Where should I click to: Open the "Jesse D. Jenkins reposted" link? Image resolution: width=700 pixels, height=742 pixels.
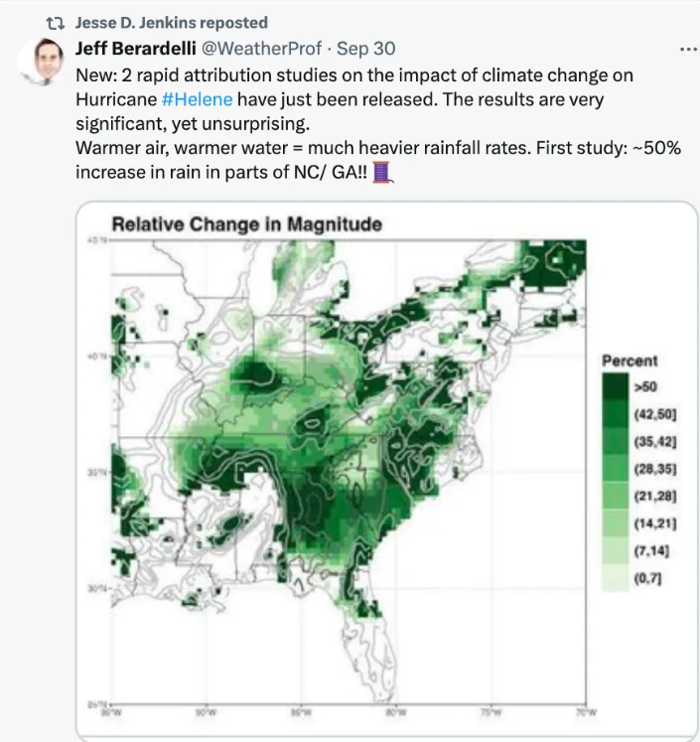(171, 22)
